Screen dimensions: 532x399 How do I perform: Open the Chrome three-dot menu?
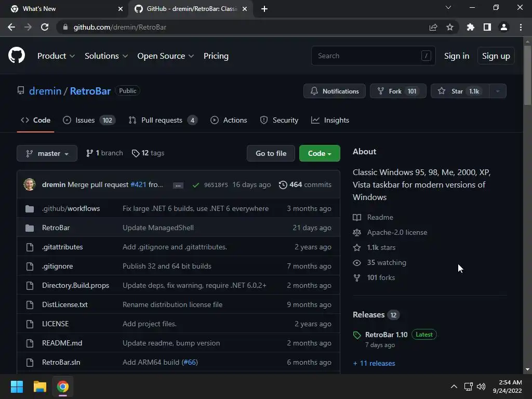point(521,27)
